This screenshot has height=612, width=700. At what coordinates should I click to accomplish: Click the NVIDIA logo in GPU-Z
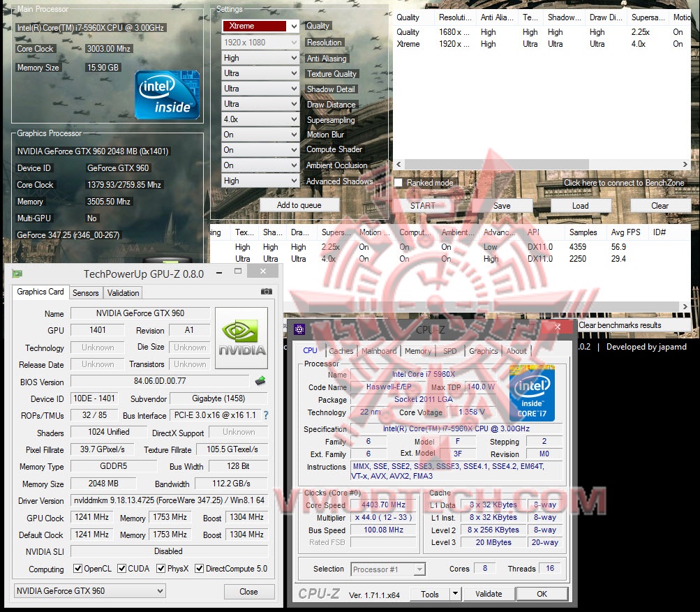click(241, 338)
